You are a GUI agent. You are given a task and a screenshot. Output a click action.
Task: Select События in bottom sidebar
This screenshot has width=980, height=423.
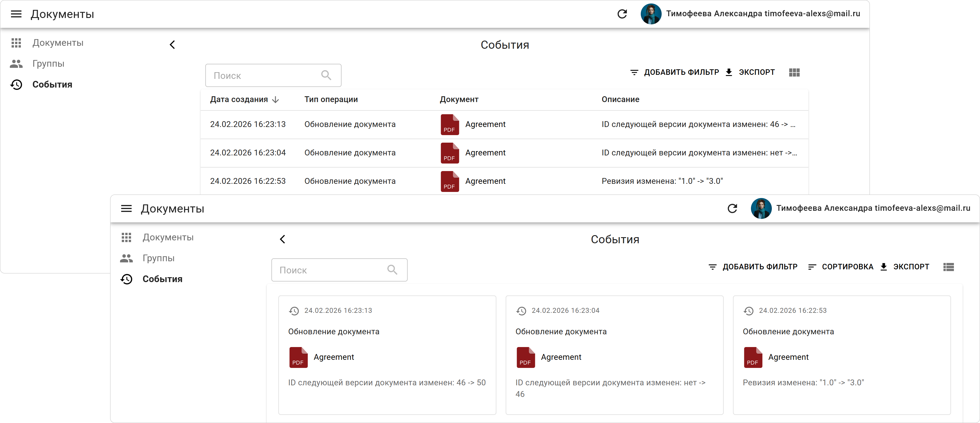coord(162,279)
